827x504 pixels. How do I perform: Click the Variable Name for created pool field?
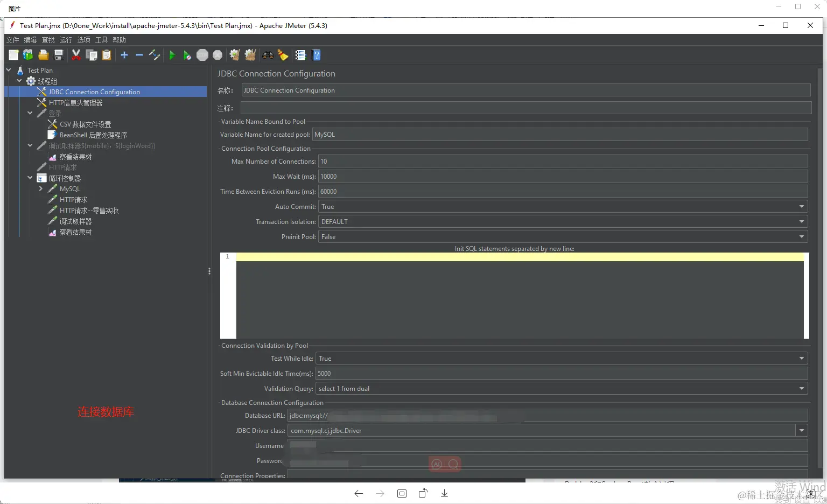tap(560, 135)
